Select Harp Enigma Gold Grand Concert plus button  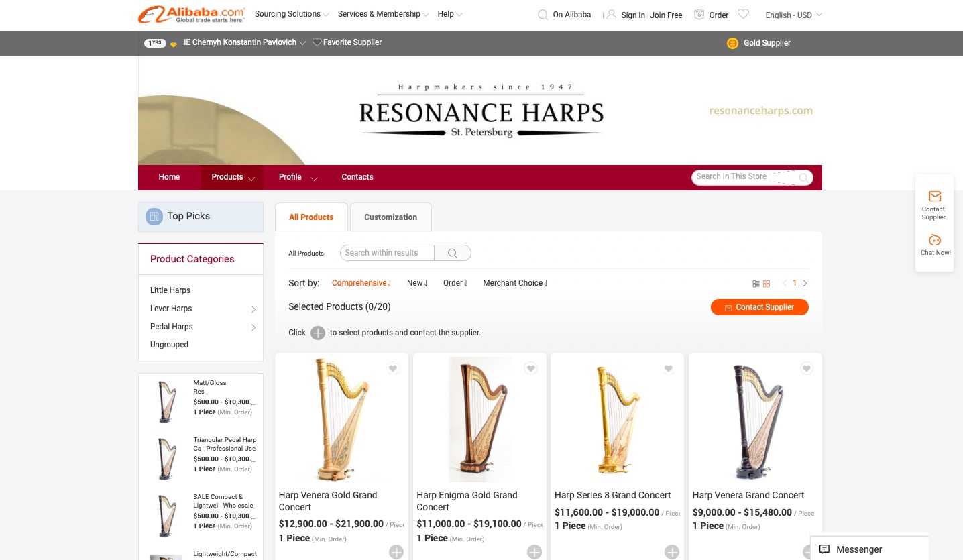pos(534,552)
